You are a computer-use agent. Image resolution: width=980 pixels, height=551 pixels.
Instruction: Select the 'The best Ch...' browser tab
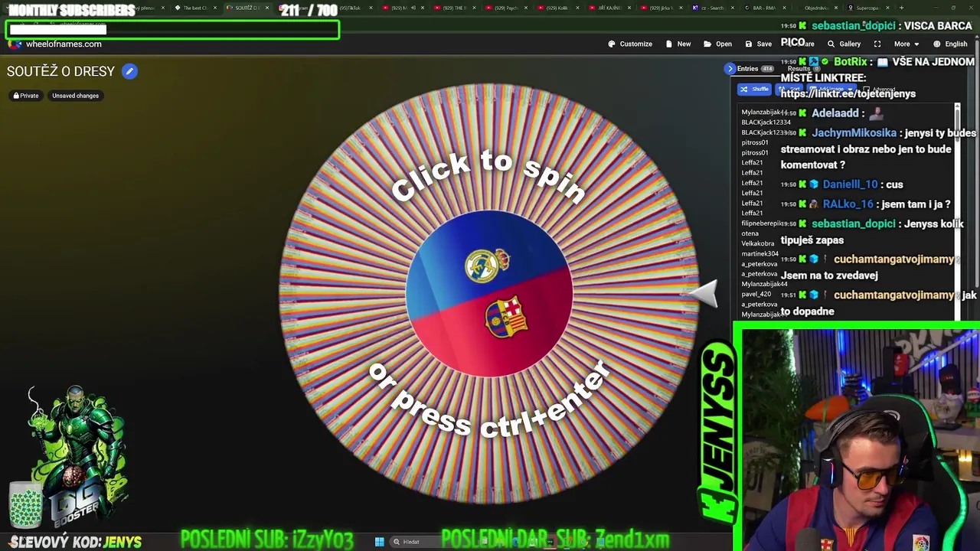195,8
